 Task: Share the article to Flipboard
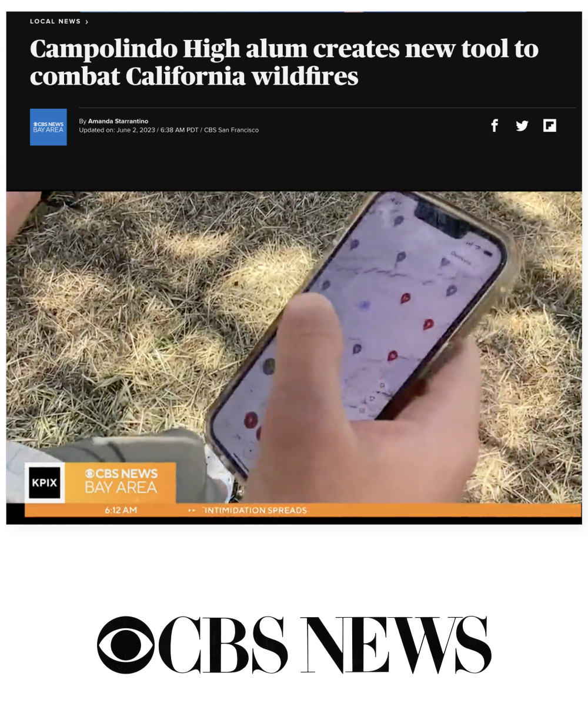[x=550, y=125]
